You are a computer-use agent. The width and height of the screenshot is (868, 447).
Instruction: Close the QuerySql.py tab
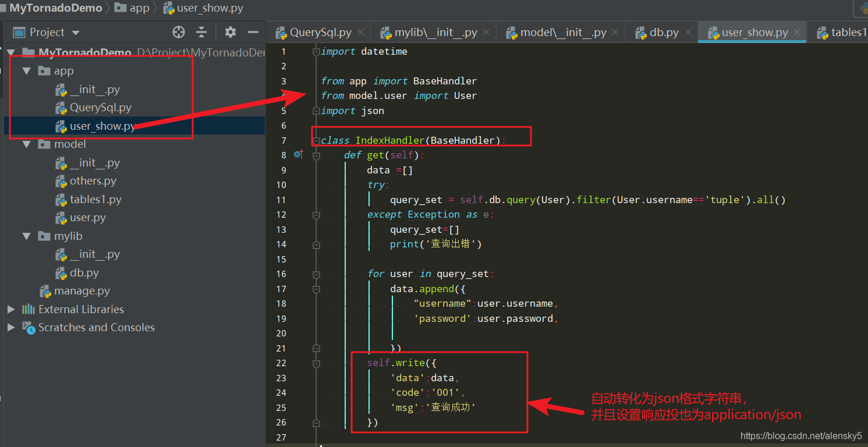point(361,33)
